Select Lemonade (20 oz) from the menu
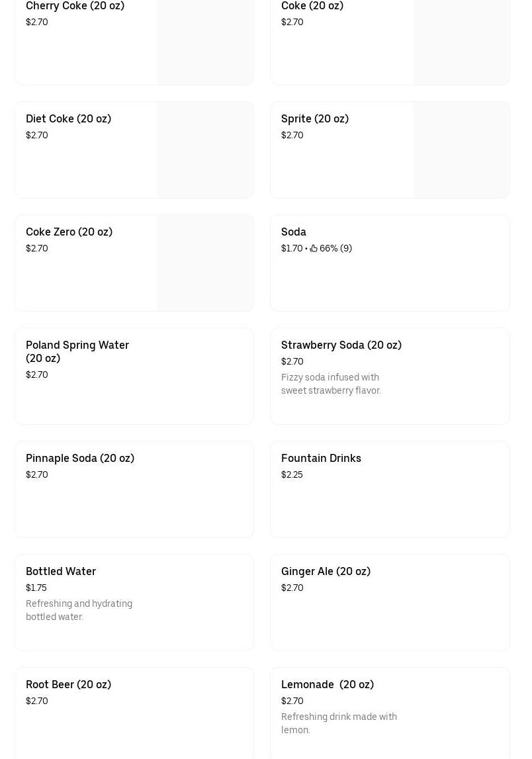532x759 pixels. [328, 685]
